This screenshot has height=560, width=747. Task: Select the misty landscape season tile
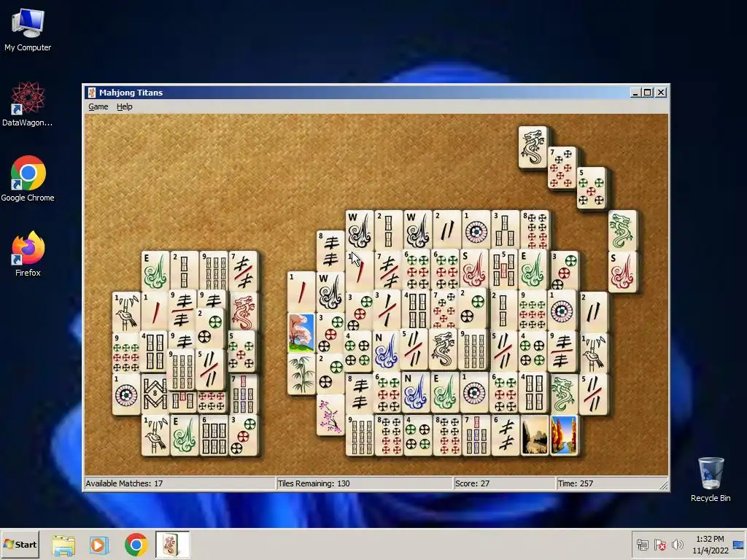point(535,435)
